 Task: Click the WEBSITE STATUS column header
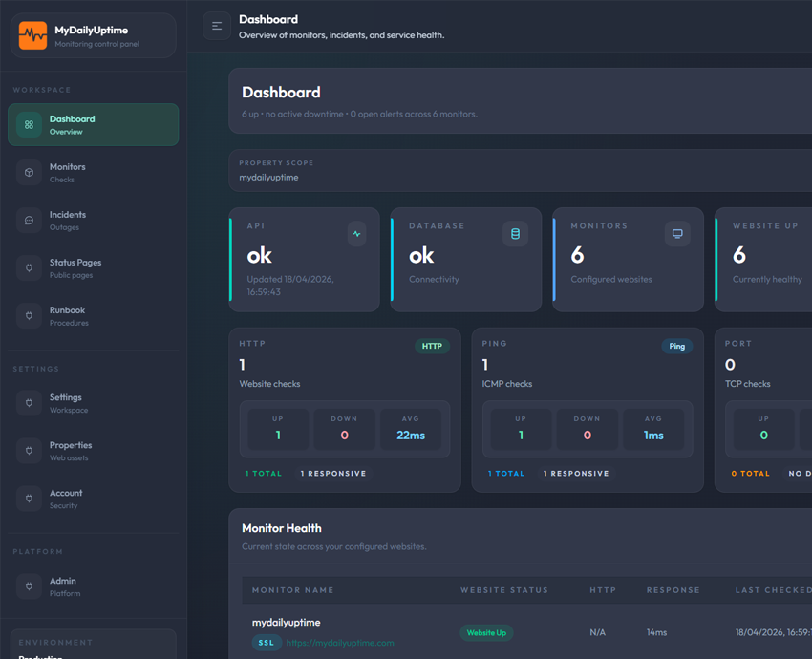click(503, 590)
